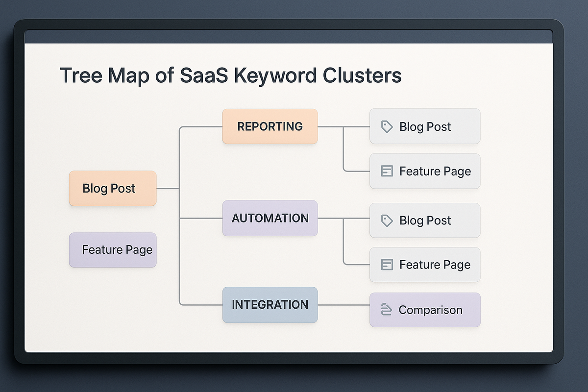This screenshot has width=588, height=392.
Task: Click the REPORTING heading label
Action: (269, 126)
